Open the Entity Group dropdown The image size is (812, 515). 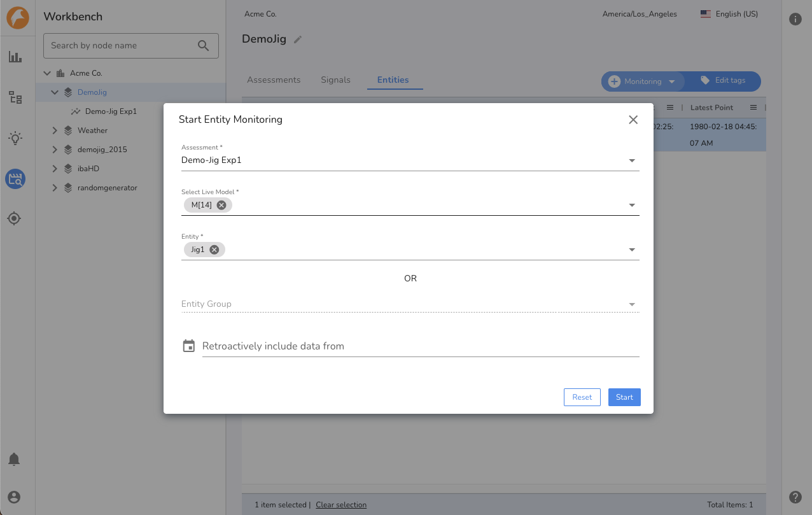(410, 304)
